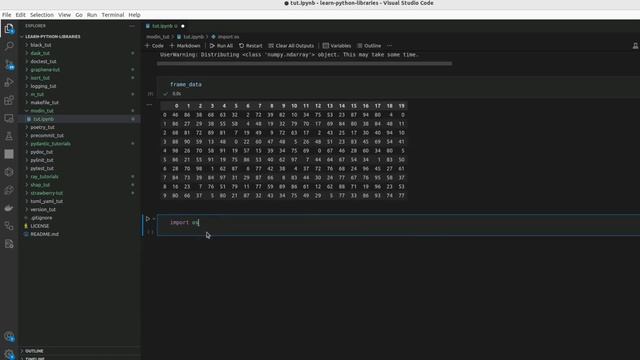Click row index 9 in dataframe output
Viewport: 640px width, 360px height.
click(x=164, y=196)
